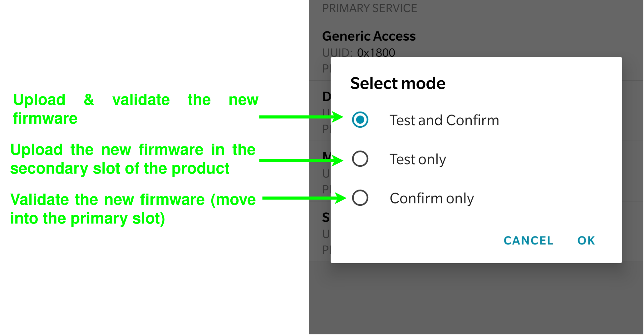Enable the Confirm only radio option
644x335 pixels.
360,198
